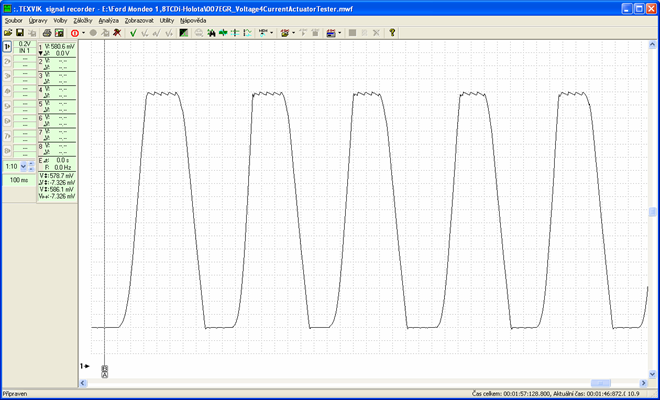Click the magnifier zoom icon
The height and width of the screenshot is (400, 660).
[x=200, y=33]
